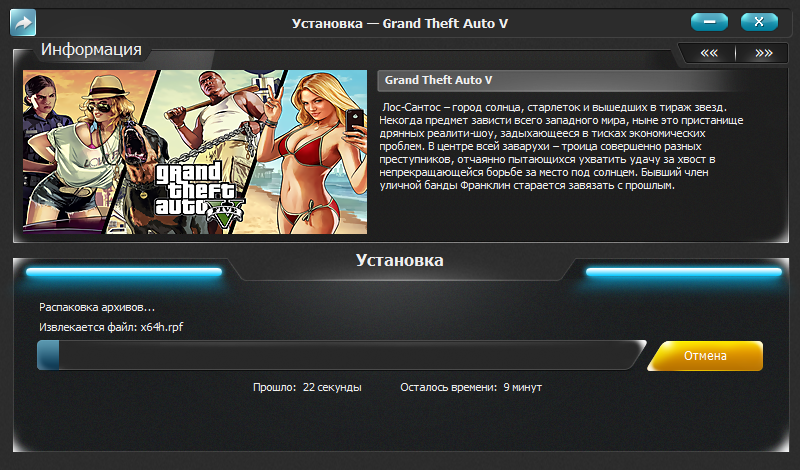Click 'Распаковка архивов...' status text
Image resolution: width=800 pixels, height=470 pixels.
[97, 307]
